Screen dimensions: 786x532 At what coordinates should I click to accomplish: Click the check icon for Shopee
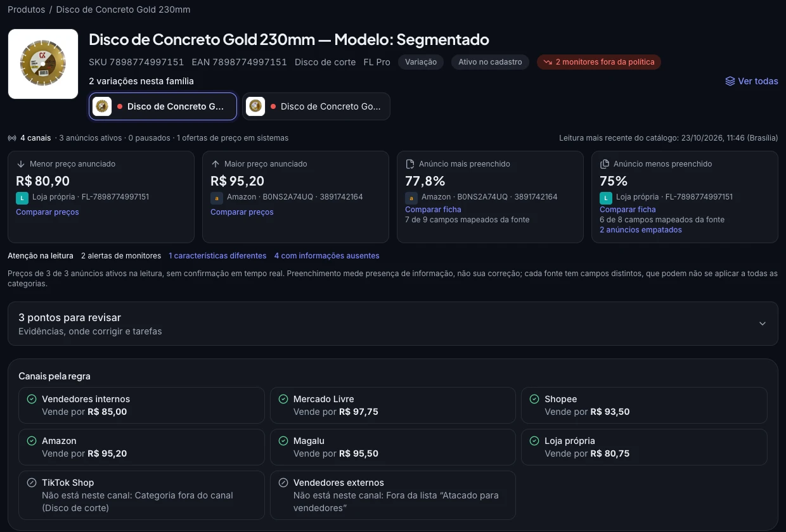534,399
